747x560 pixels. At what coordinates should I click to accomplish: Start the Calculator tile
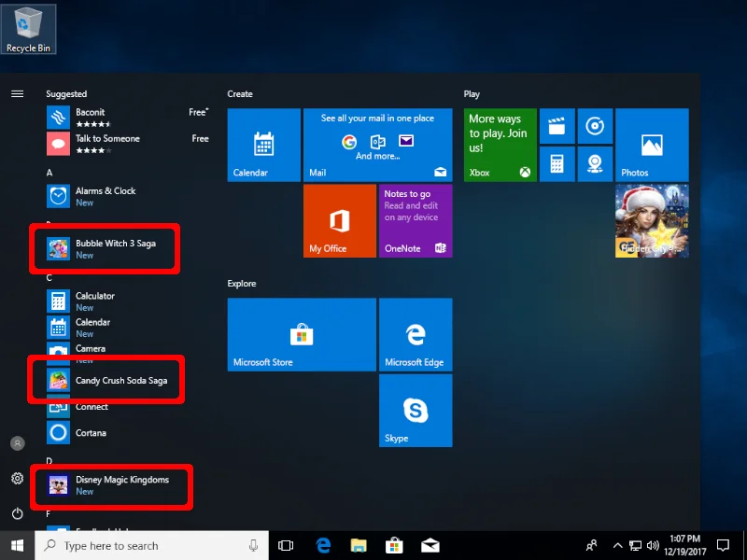[x=557, y=163]
